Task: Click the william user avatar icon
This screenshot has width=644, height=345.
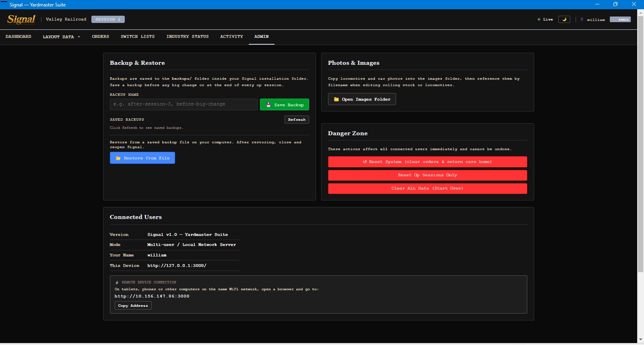Action: tap(582, 19)
